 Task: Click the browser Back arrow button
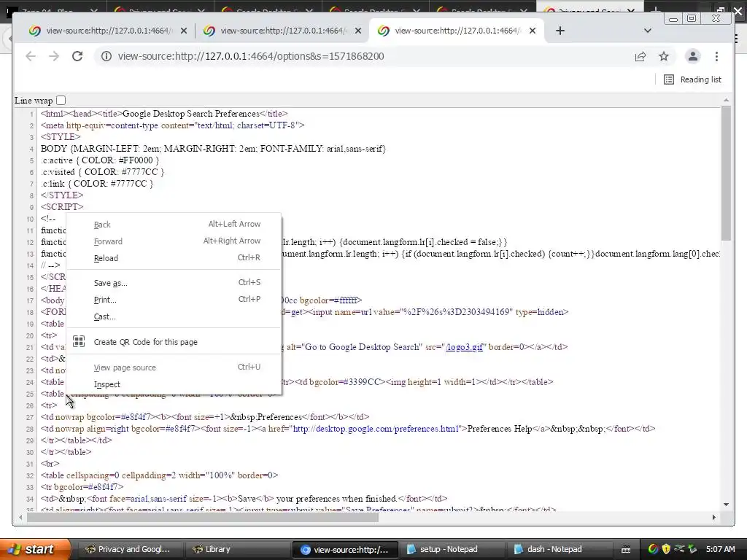(x=31, y=56)
